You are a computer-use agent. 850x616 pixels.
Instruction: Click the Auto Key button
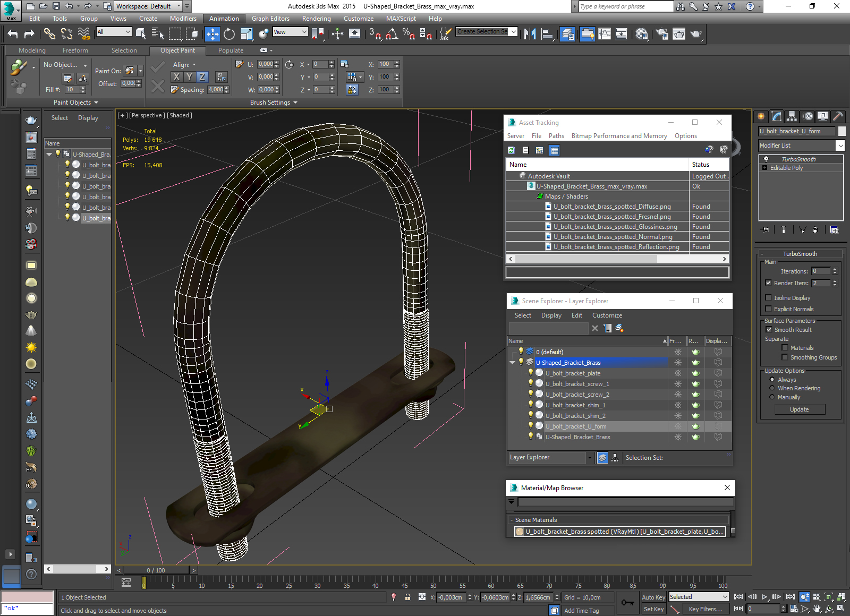pos(653,597)
